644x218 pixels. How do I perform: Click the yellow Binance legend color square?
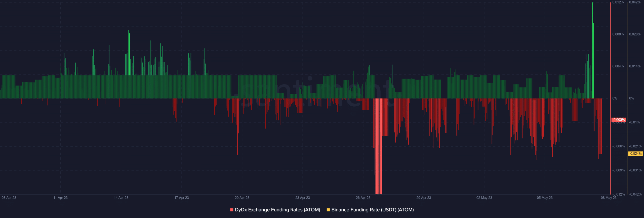point(328,210)
